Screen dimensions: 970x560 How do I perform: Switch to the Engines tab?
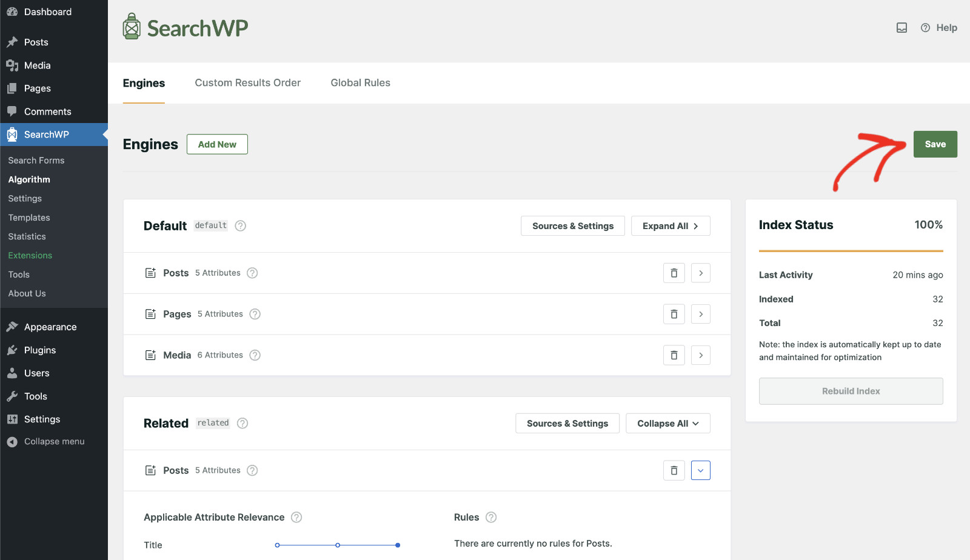coord(144,83)
